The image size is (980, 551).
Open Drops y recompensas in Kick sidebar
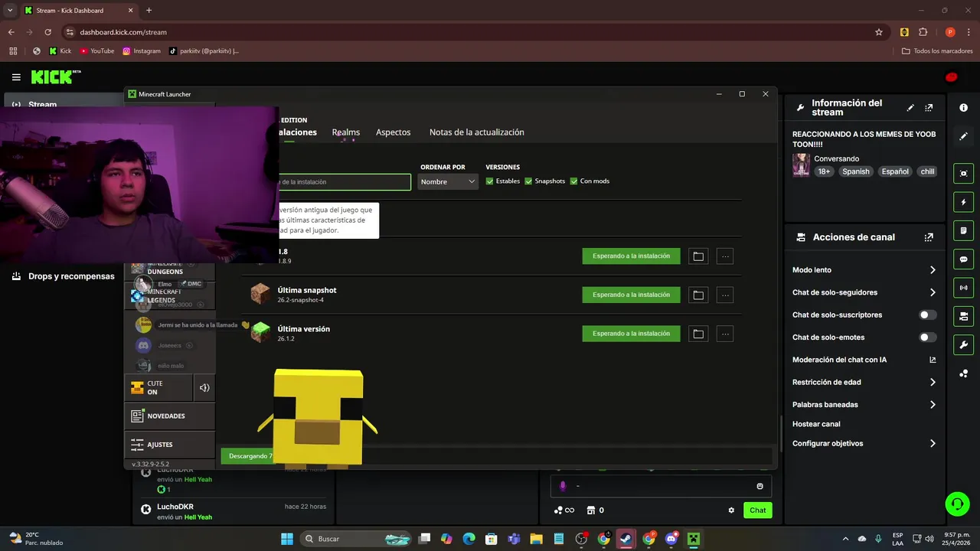(x=64, y=276)
